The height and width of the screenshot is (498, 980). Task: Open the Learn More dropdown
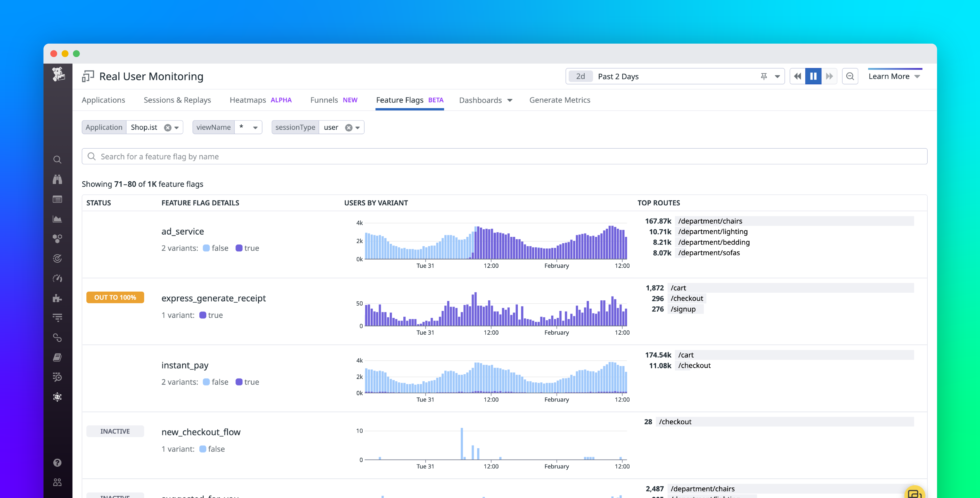tap(894, 76)
